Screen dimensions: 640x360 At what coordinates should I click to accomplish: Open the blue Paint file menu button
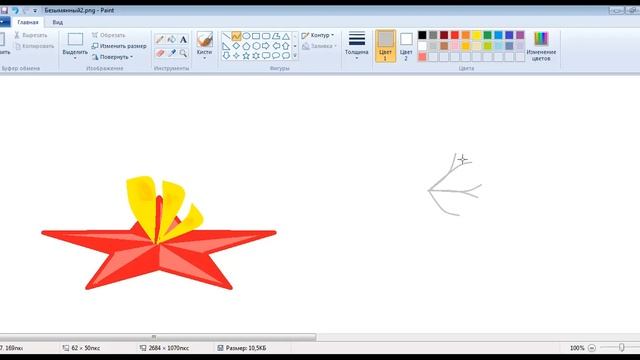[x=3, y=22]
